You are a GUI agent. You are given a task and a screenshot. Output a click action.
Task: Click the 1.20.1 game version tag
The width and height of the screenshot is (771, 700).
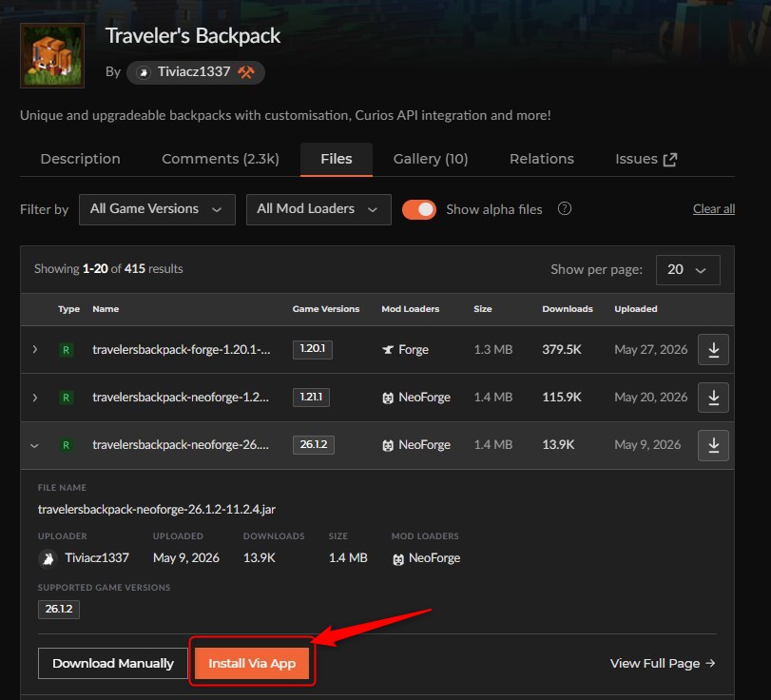pyautogui.click(x=313, y=349)
